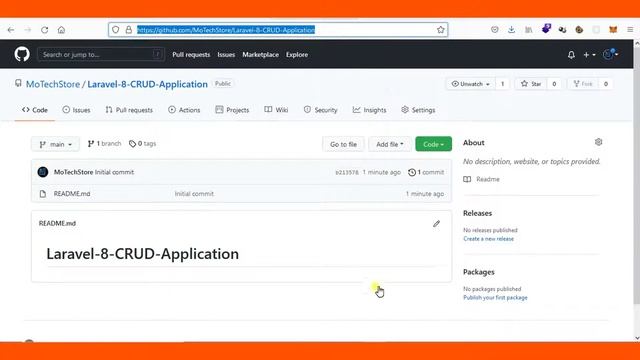Open the Pull requests repository tab
The image size is (640, 360).
click(129, 110)
